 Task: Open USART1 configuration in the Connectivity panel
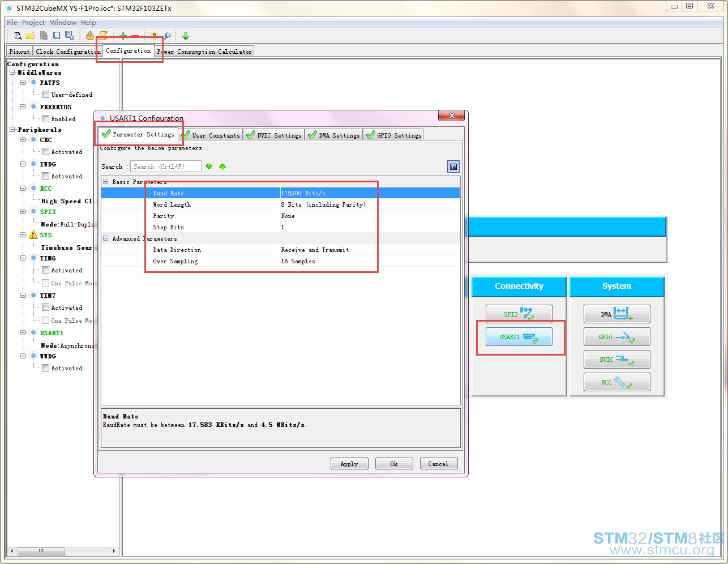coord(519,337)
